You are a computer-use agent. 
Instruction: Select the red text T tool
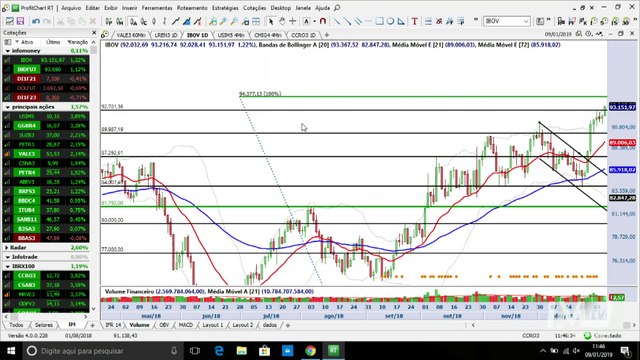414,21
